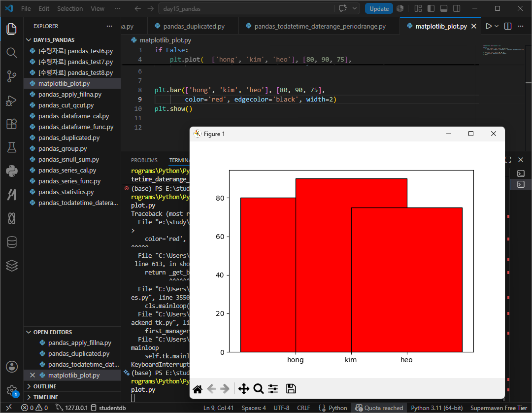Split the editor to the right
Viewport: 532px width, 413px height.
click(508, 26)
